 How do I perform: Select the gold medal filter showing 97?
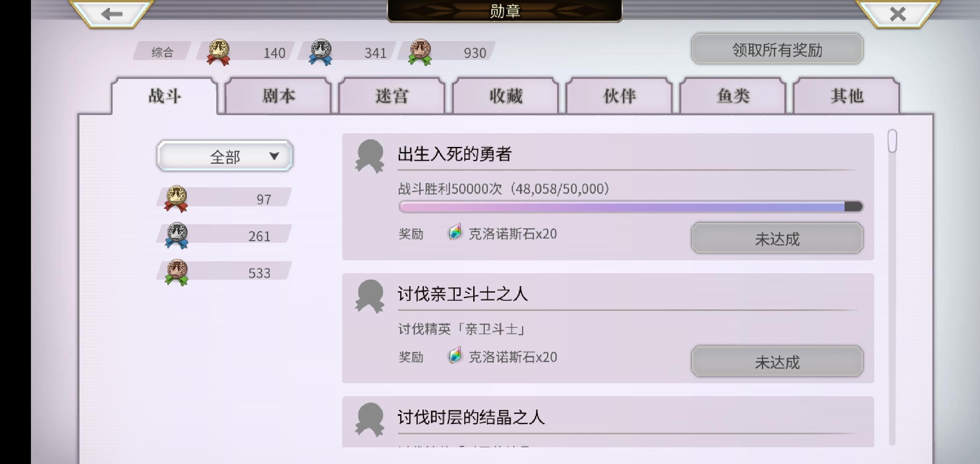pyautogui.click(x=224, y=198)
